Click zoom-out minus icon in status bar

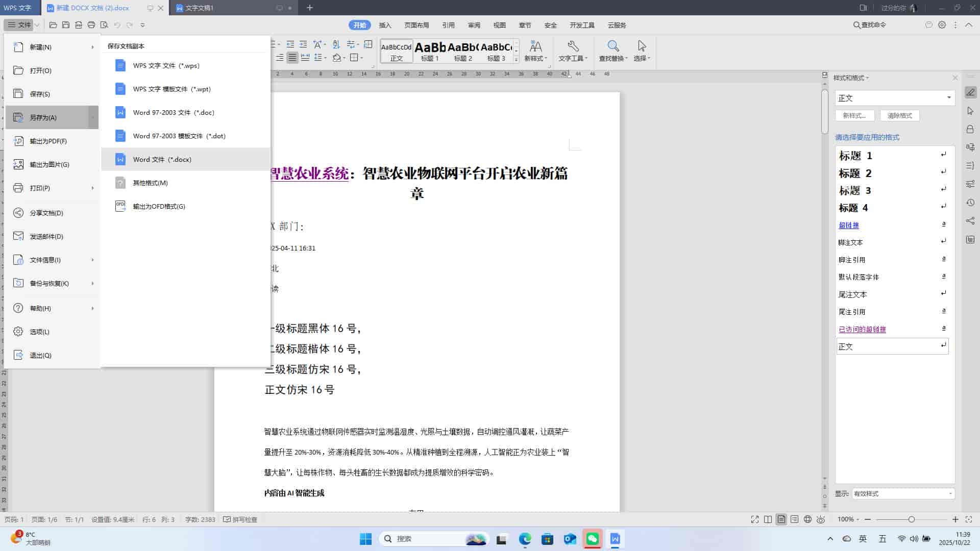coord(868,519)
